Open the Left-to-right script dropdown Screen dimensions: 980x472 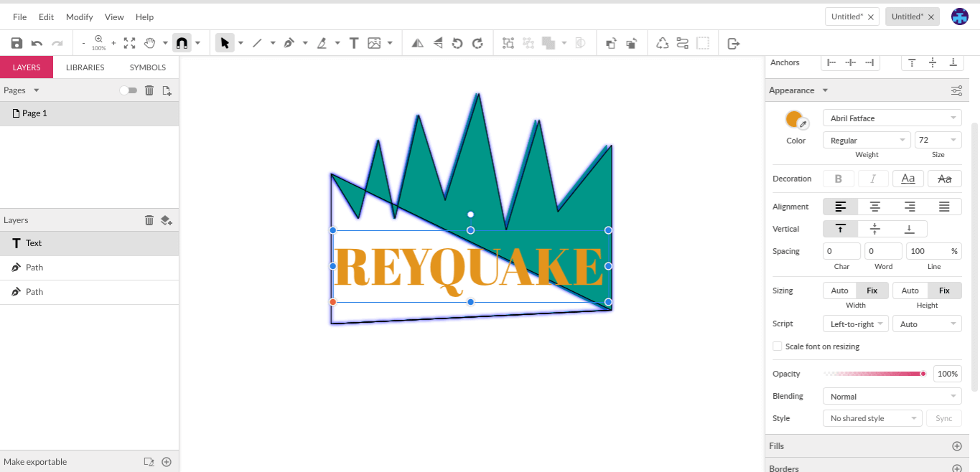pyautogui.click(x=856, y=324)
